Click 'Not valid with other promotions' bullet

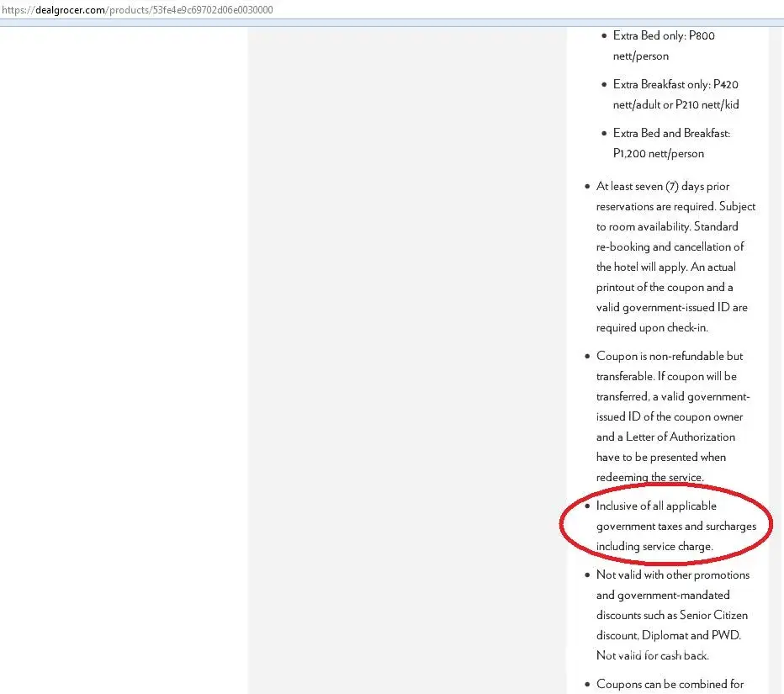point(672,575)
